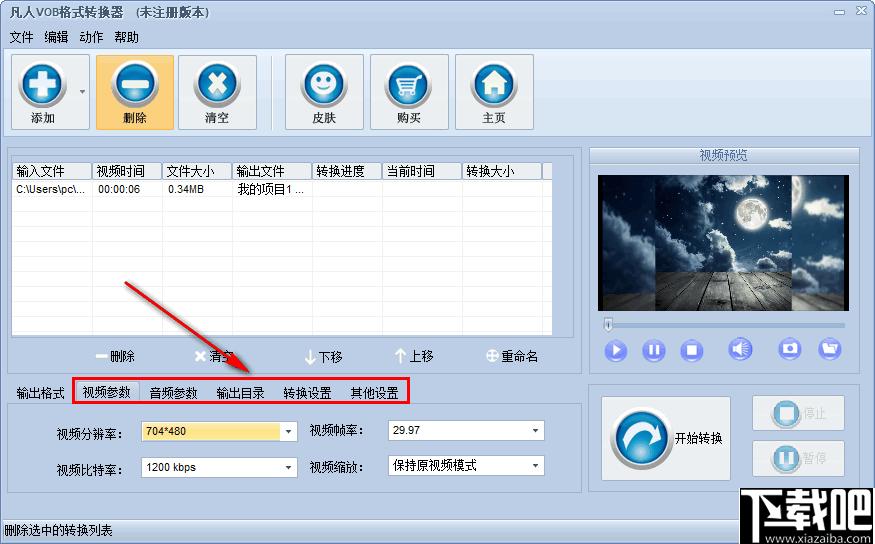Screen dimensions: 875x544
Task: Expand the 视频帧率 29.97 dropdown
Action: [x=535, y=430]
